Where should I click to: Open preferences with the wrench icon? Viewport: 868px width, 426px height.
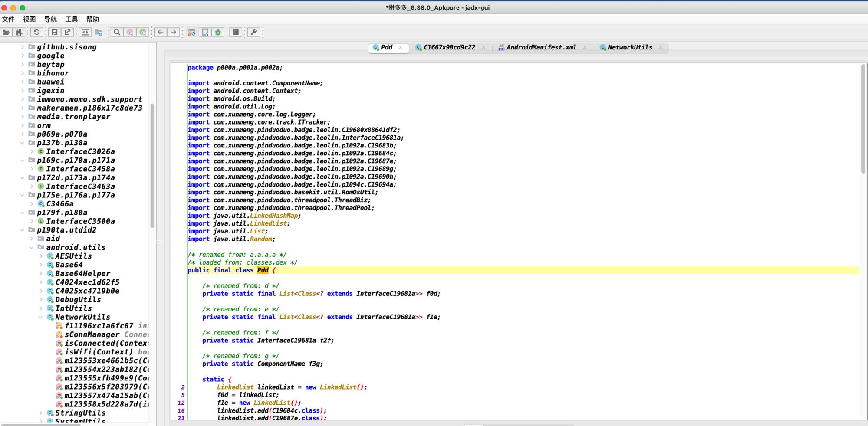(x=254, y=32)
